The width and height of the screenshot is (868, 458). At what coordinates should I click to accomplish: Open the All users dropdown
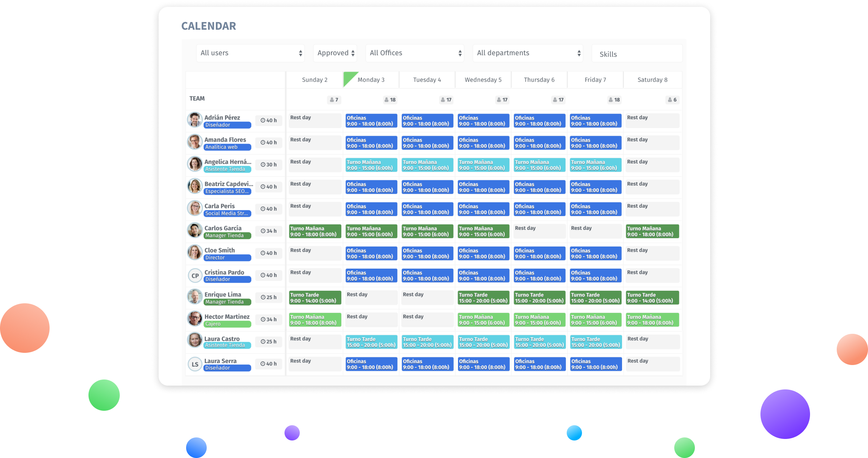click(251, 53)
